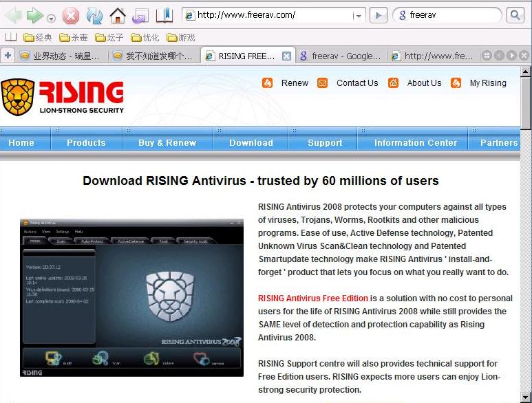Click the About Us house icon

tap(393, 83)
